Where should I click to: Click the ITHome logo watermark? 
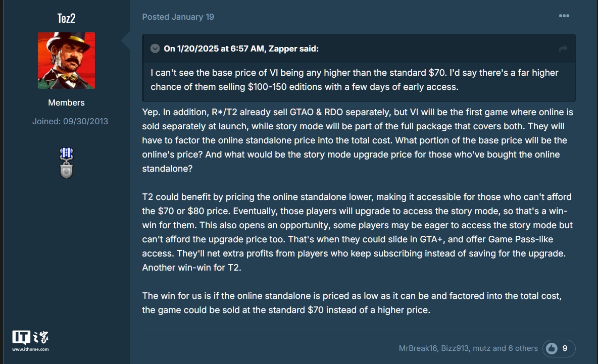click(x=30, y=338)
